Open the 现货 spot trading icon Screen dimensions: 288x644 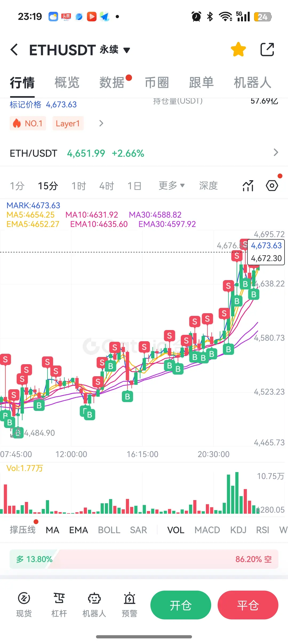pos(24,605)
